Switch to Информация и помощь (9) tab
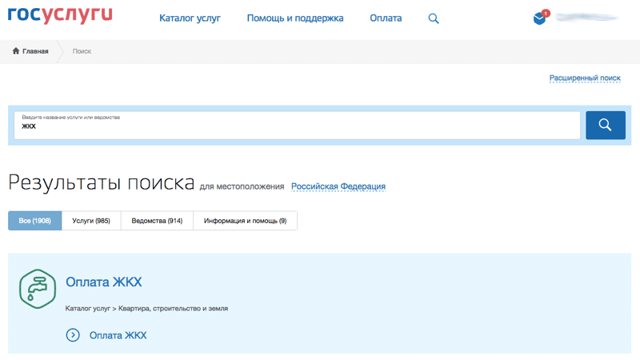This screenshot has height=360, width=640. (245, 220)
